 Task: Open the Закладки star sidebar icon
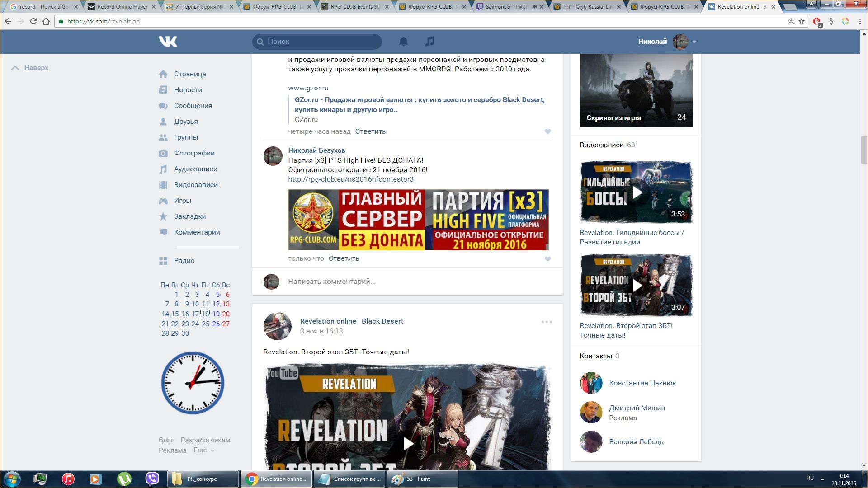163,216
